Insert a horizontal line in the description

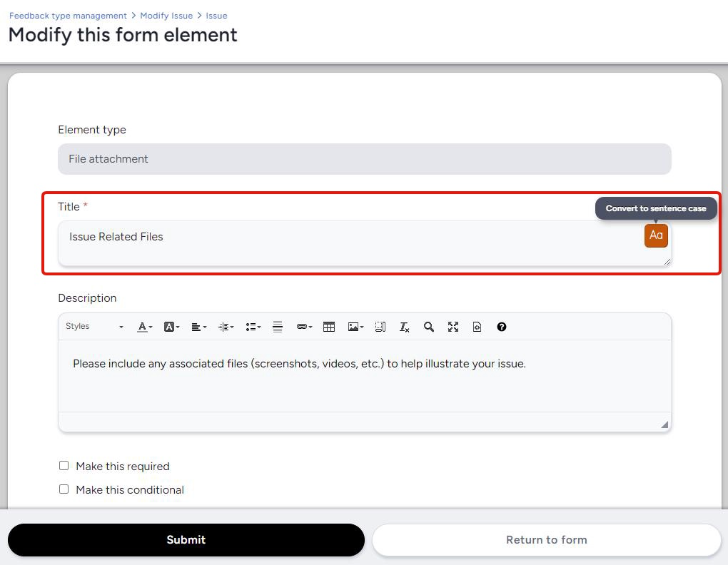coord(278,327)
